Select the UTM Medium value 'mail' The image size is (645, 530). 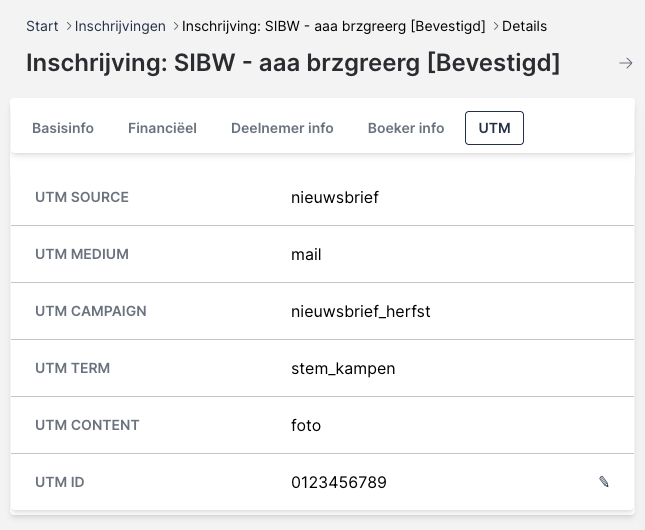pos(306,254)
